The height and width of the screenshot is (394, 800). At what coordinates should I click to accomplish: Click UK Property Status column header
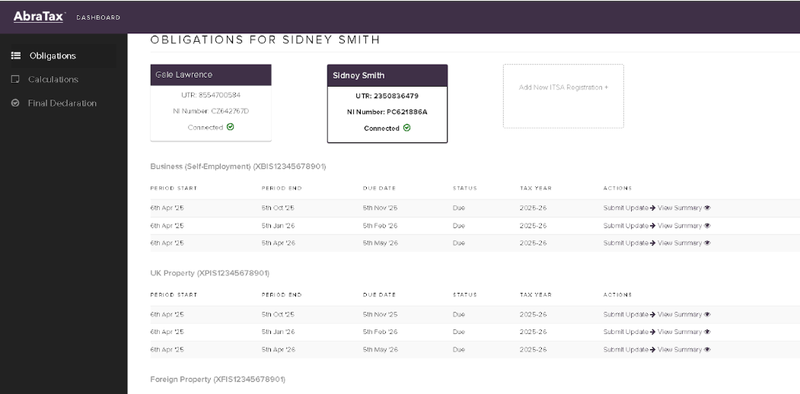pos(465,295)
